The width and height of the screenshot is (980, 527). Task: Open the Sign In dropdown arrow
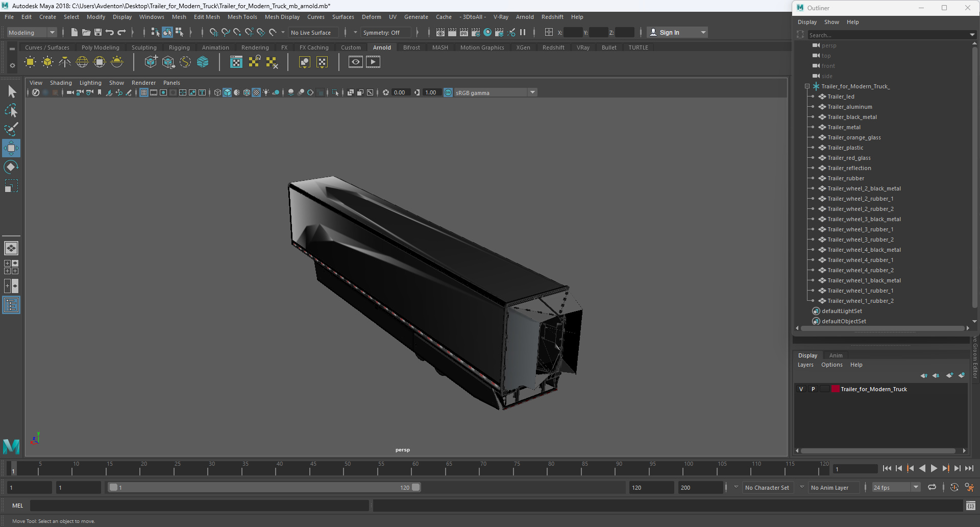(x=703, y=32)
